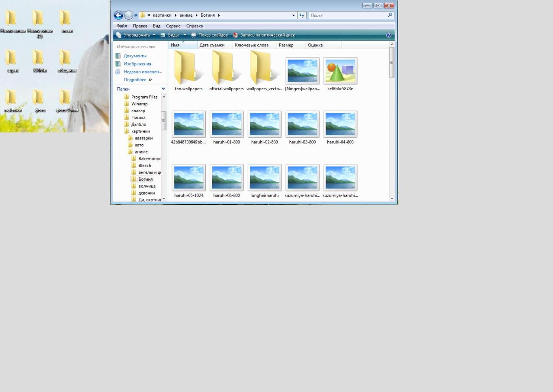Open the Файл menu
553x392 pixels.
coord(122,26)
